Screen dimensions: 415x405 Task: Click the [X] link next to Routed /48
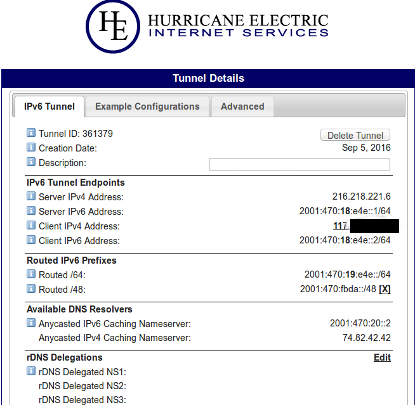pyautogui.click(x=385, y=289)
